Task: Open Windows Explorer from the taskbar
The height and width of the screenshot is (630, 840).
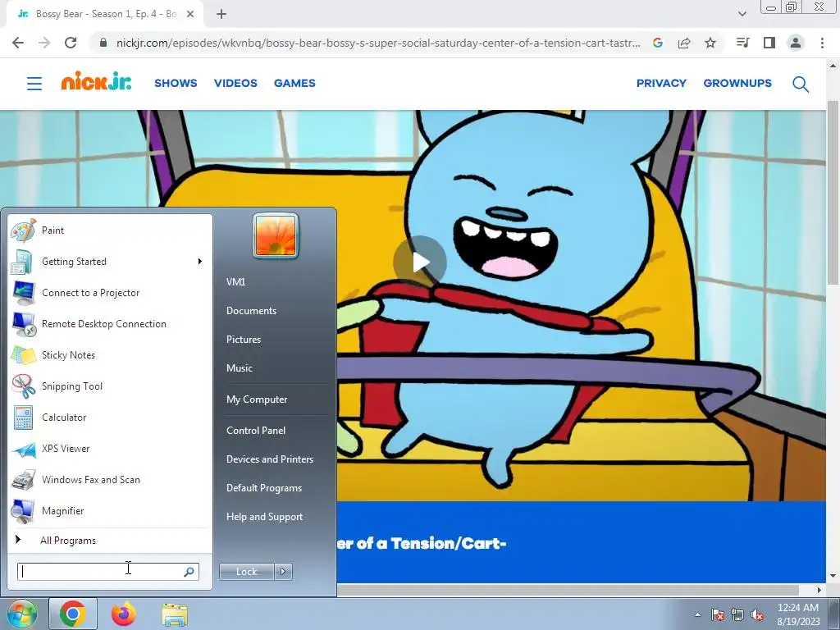Action: coord(175,615)
